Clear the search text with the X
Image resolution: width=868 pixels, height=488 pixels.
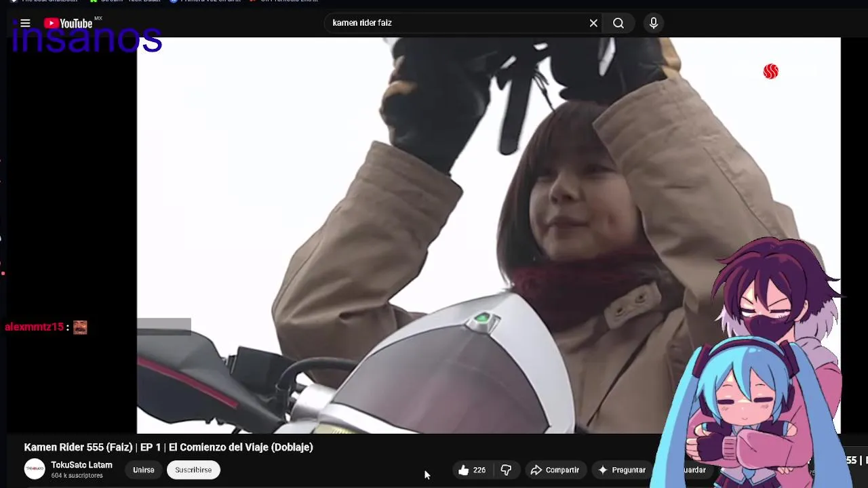(593, 23)
